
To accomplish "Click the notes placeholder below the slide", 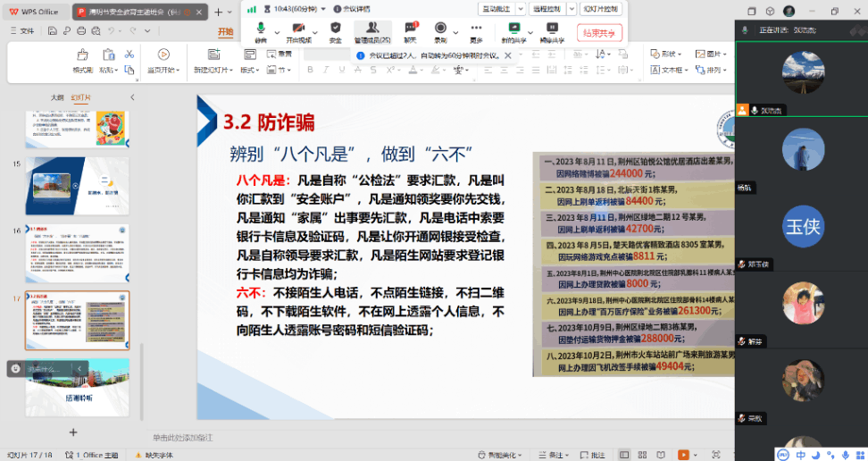I will tap(183, 438).
